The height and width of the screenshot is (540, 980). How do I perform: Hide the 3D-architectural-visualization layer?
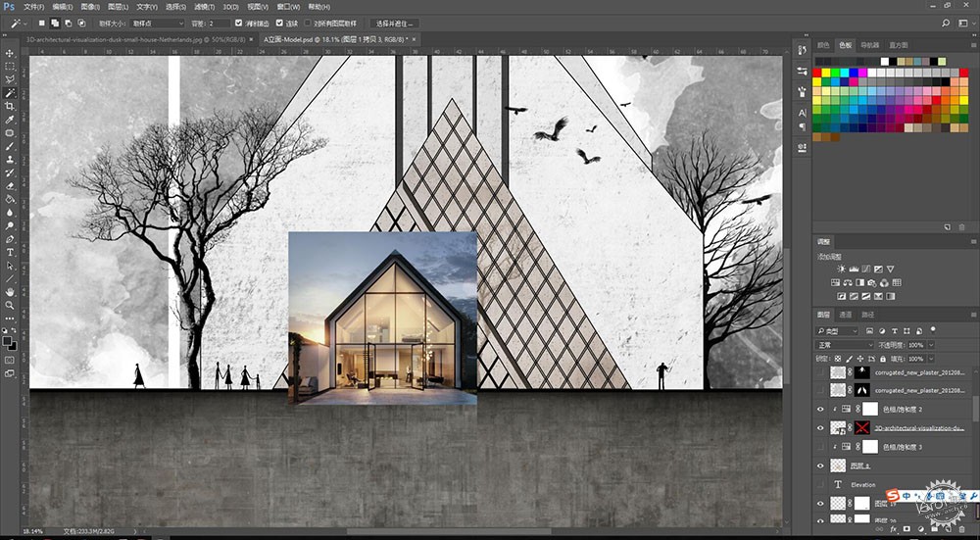pos(820,428)
